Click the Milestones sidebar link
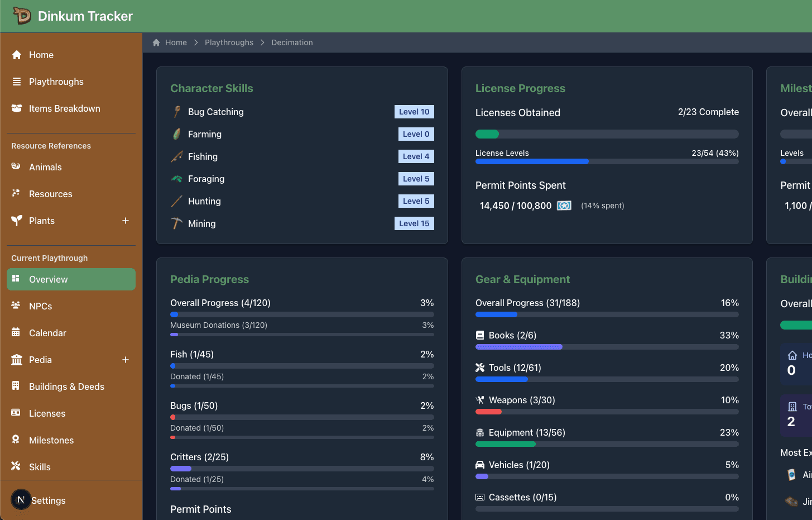This screenshot has height=520, width=812. [x=51, y=440]
